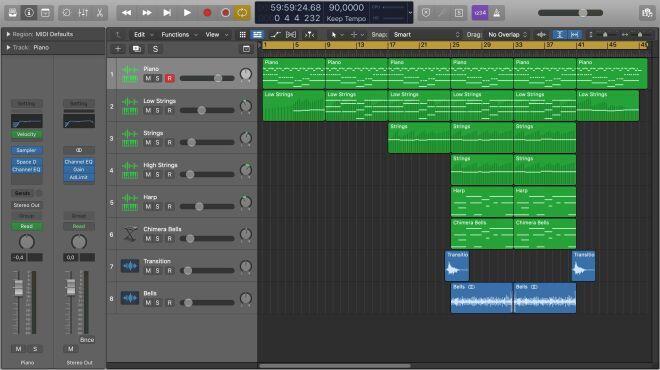The width and height of the screenshot is (660, 370).
Task: Mute the Piano channel strip
Action: [18, 349]
